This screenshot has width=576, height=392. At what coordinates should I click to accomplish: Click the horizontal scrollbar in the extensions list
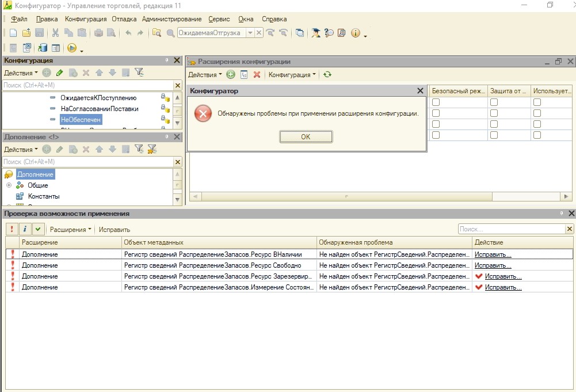[x=346, y=196]
